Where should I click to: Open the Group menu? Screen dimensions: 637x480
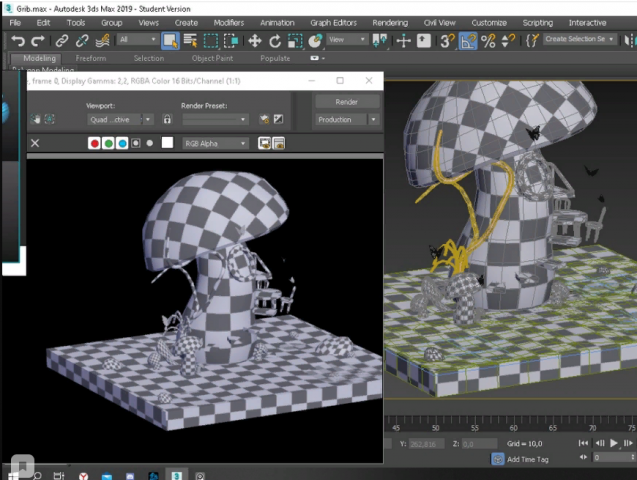click(112, 23)
